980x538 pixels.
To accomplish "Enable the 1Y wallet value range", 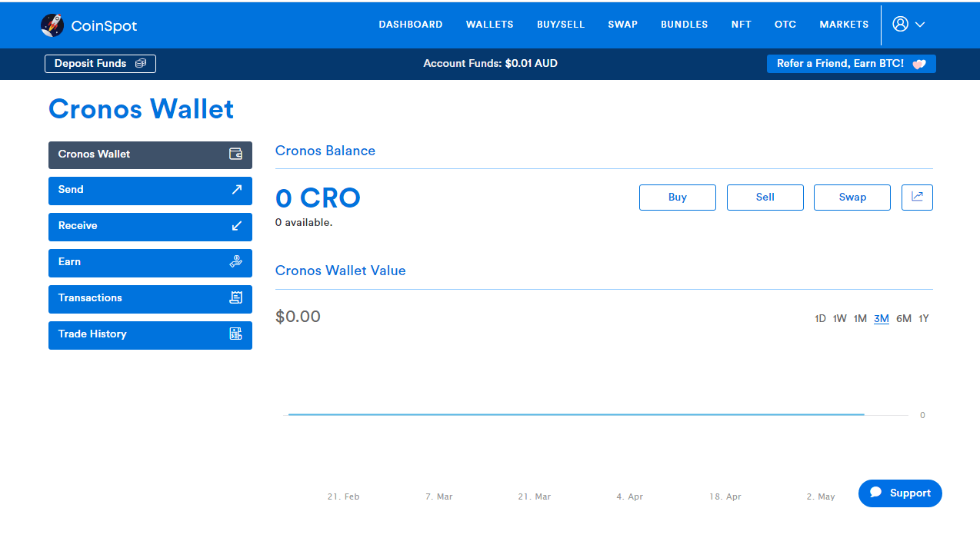I will pos(923,317).
